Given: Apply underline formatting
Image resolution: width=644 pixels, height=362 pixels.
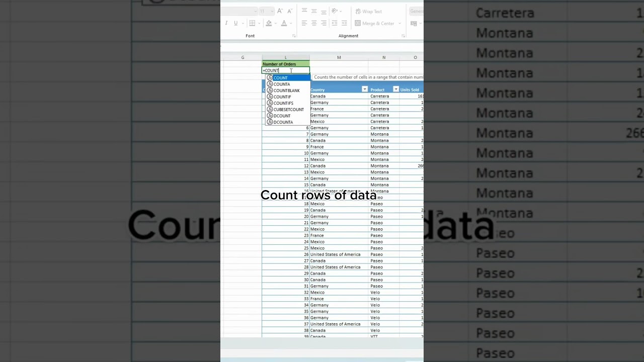Looking at the screenshot, I should (x=236, y=23).
